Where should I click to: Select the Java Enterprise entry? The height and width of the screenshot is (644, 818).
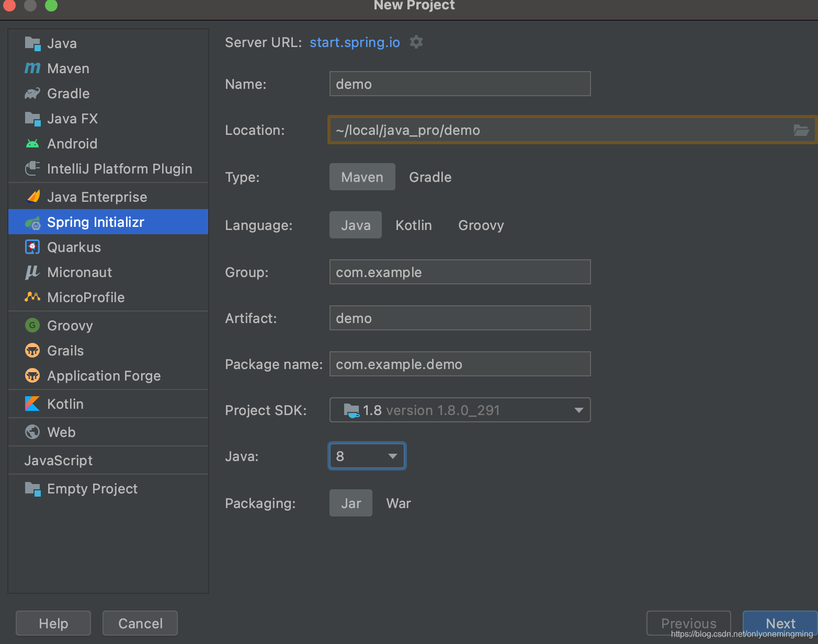coord(108,197)
